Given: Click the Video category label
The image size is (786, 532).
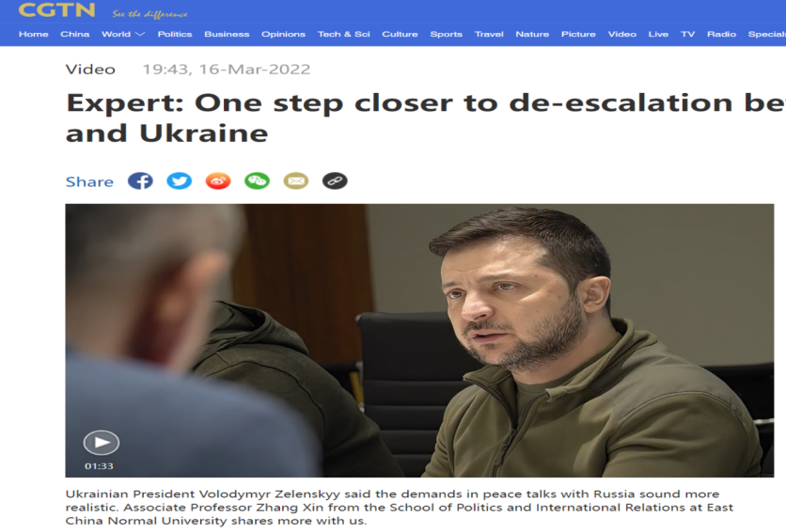Looking at the screenshot, I should pyautogui.click(x=91, y=70).
